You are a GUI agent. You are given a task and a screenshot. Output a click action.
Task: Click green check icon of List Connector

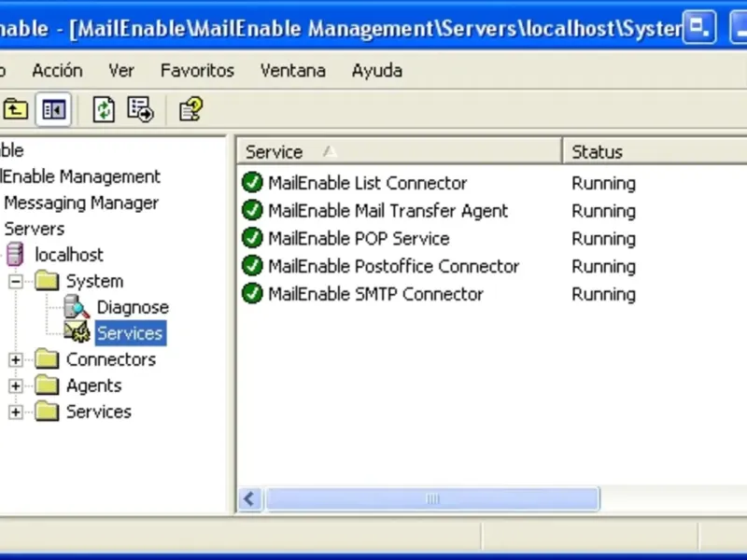pyautogui.click(x=252, y=182)
